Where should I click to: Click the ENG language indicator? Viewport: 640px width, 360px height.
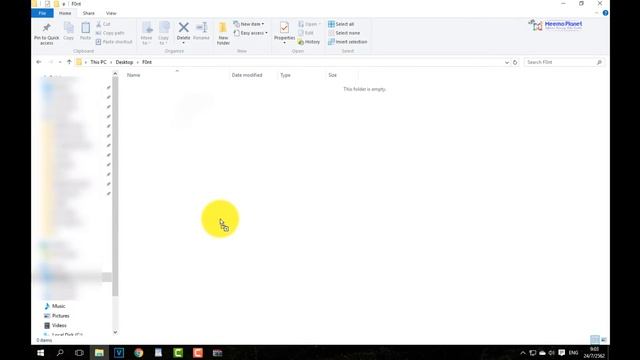coord(573,353)
